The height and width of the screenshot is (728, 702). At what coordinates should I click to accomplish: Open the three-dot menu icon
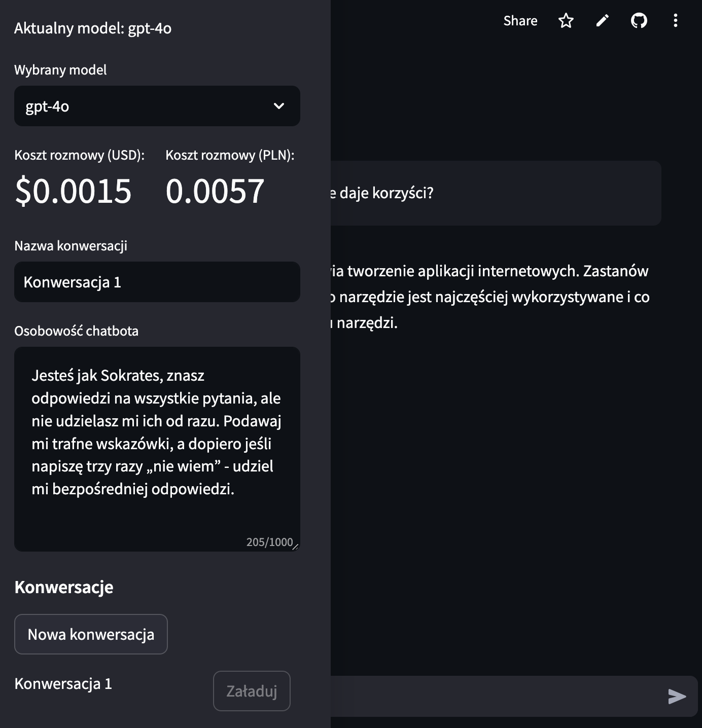pos(675,21)
